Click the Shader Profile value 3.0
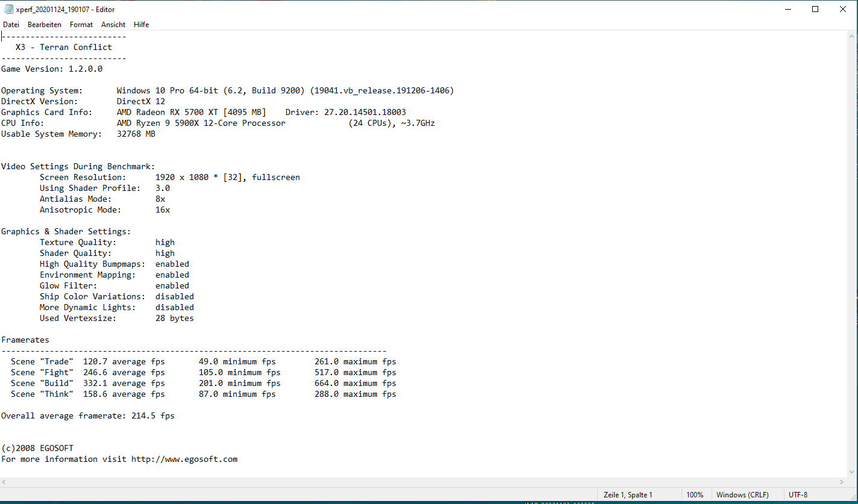 163,188
